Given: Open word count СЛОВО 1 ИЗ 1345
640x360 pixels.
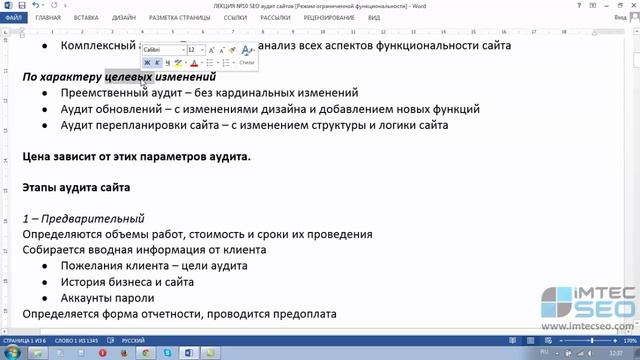Looking at the screenshot, I should click(76, 340).
